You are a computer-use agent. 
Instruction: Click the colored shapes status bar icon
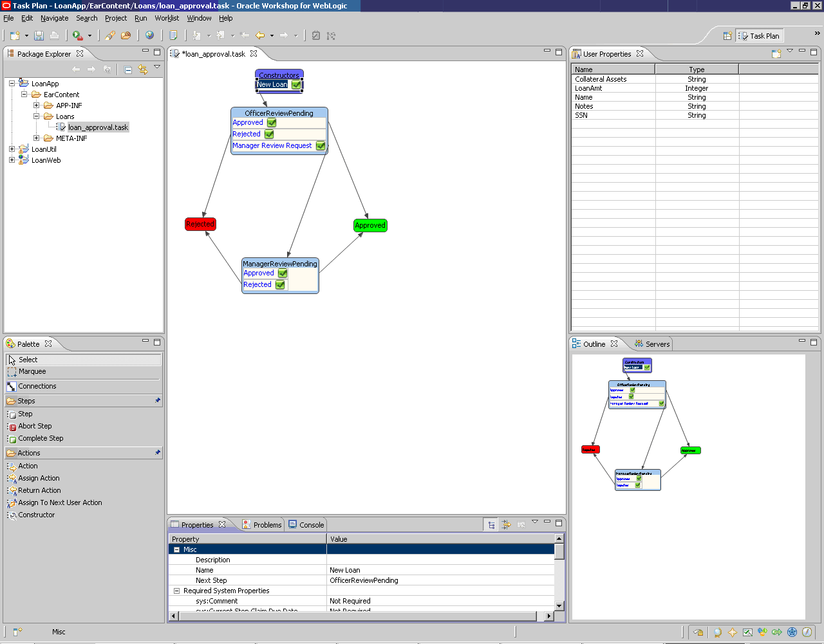click(x=762, y=632)
